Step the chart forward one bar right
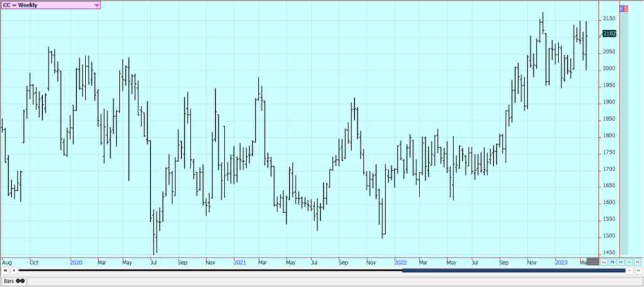Screen dimensions: 644x287 tap(630, 271)
